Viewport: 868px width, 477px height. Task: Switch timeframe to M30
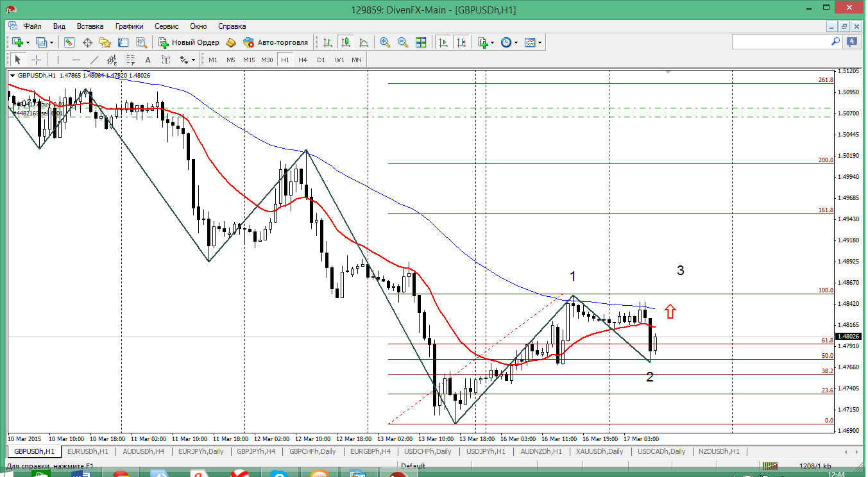point(268,60)
